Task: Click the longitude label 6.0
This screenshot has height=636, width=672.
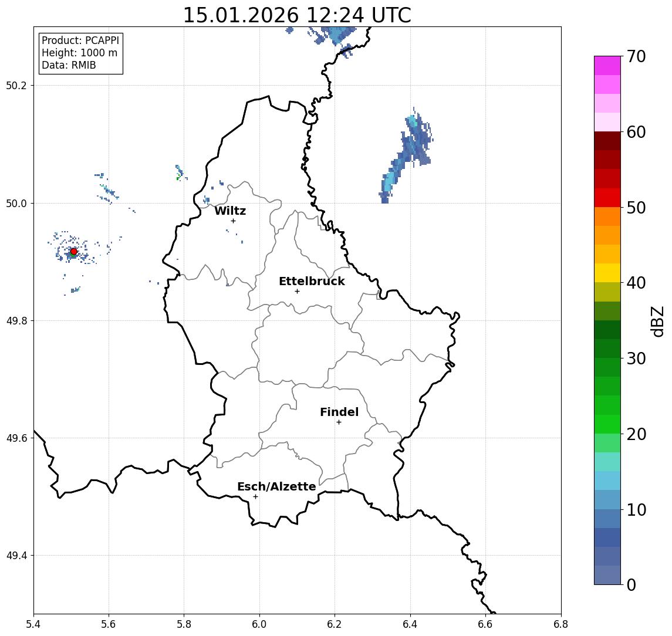Action: coord(259,624)
